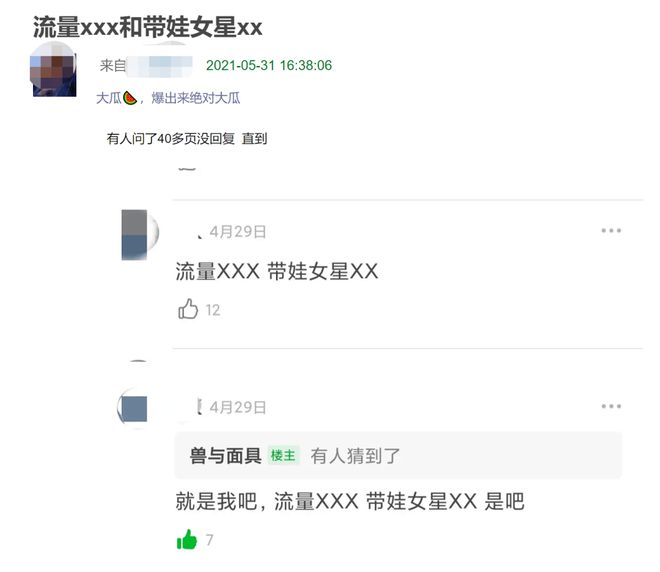Click the post title 流量xxx和带娃女星xx
Screen dimensions: 660x572
click(x=148, y=27)
